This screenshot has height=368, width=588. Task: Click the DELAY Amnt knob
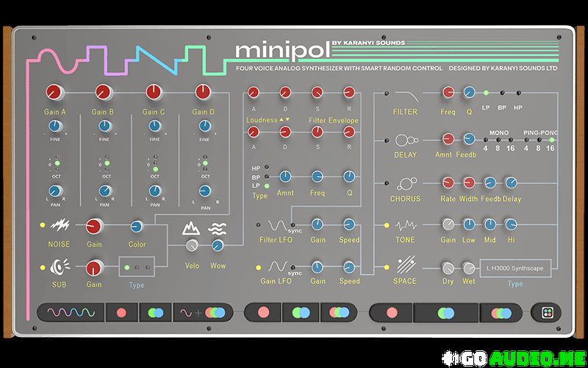coord(448,139)
